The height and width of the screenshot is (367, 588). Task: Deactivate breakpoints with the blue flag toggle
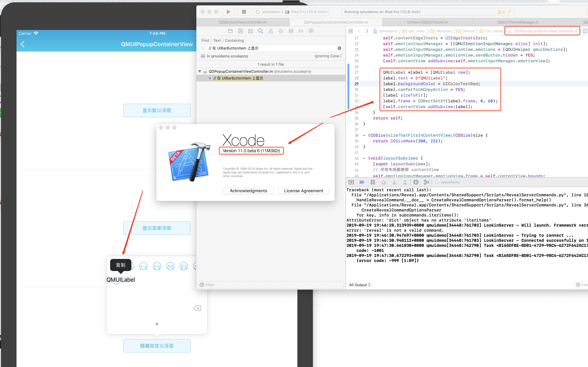[362, 182]
